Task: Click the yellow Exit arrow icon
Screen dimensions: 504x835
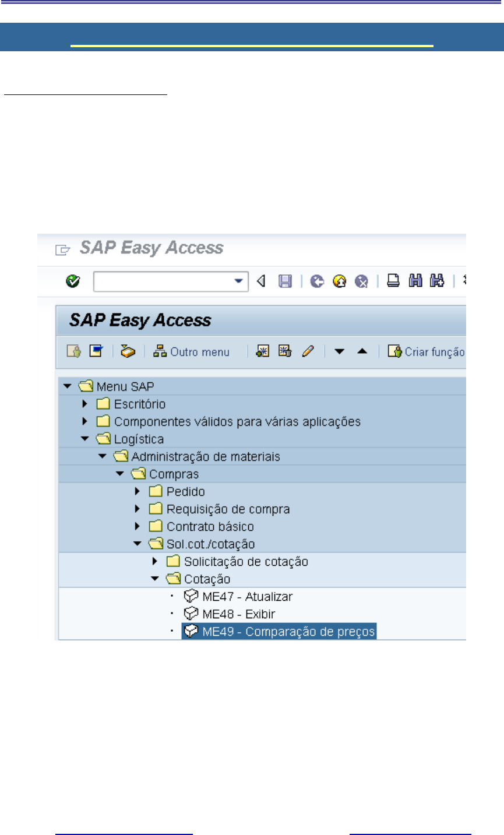Action: click(339, 281)
